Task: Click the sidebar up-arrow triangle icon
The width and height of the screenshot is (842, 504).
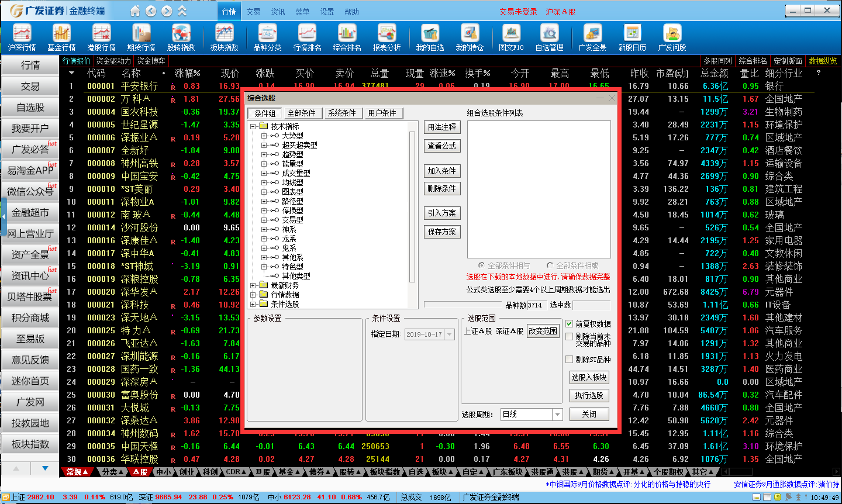Action: [16, 468]
